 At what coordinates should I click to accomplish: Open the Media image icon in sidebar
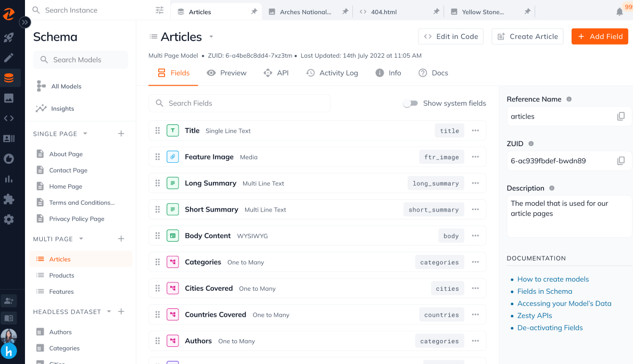pos(9,98)
